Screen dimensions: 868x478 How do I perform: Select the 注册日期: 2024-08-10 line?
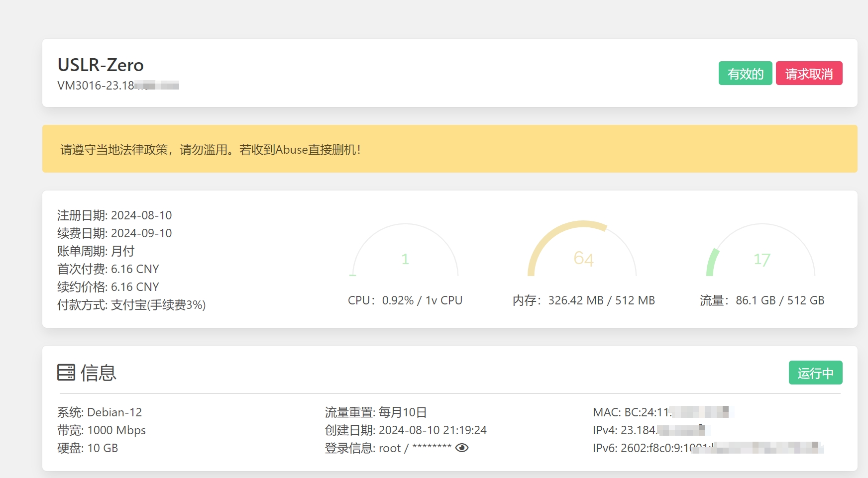(114, 215)
